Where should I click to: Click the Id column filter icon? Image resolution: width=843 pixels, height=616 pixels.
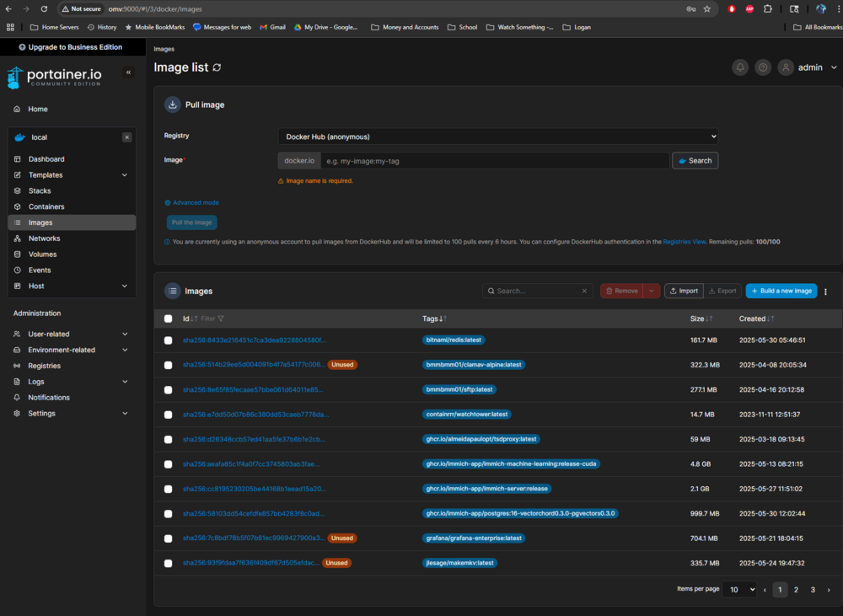point(221,319)
